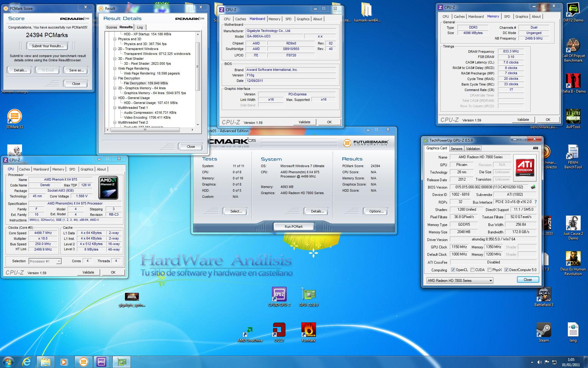
Task: Open Windows Explorer from the taskbar
Action: 46,362
